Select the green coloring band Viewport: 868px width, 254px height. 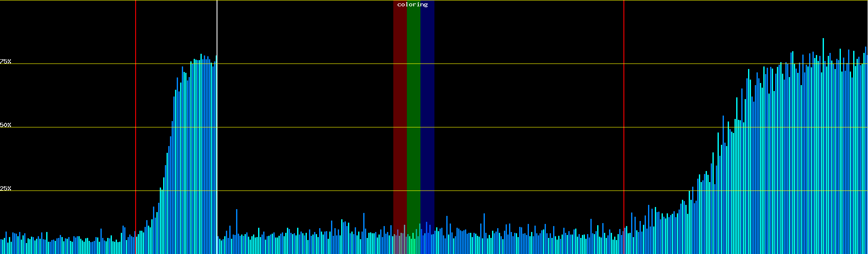[413, 106]
